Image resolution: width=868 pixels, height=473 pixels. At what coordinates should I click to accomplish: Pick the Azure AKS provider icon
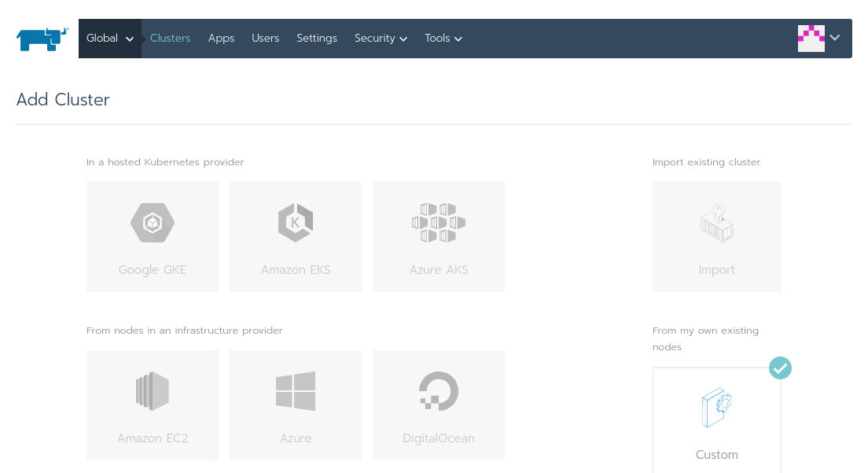[x=439, y=223]
